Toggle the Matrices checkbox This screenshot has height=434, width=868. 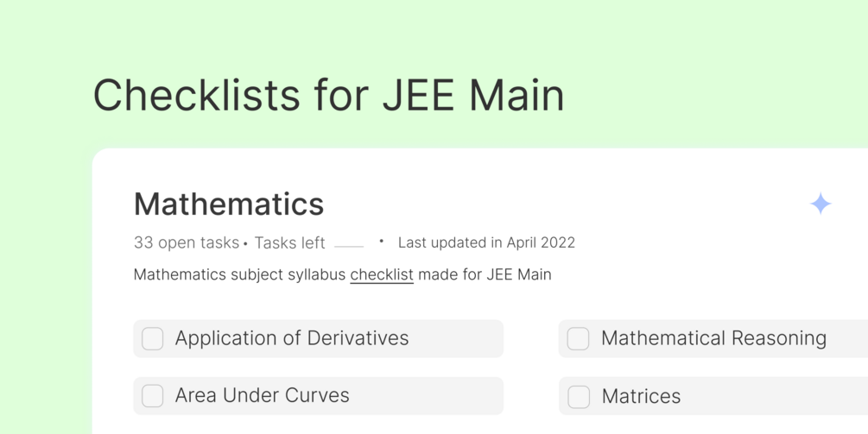point(579,397)
